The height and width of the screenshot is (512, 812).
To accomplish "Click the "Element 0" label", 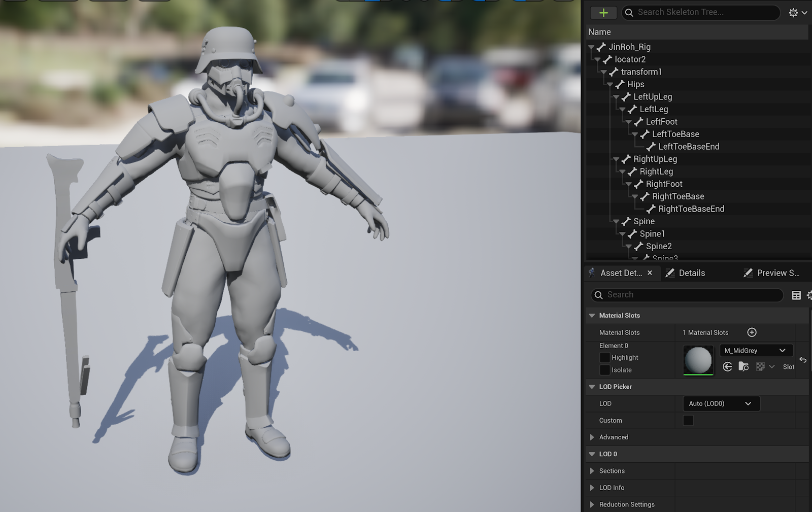I will 614,346.
